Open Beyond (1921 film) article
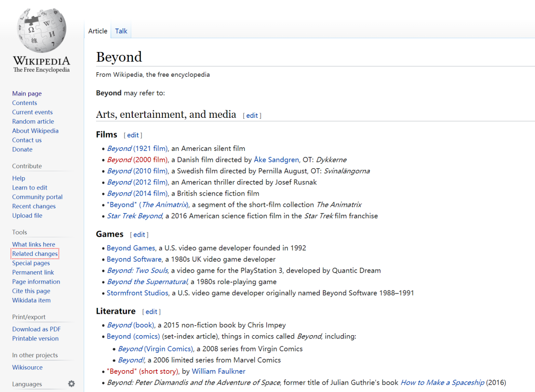 (138, 148)
